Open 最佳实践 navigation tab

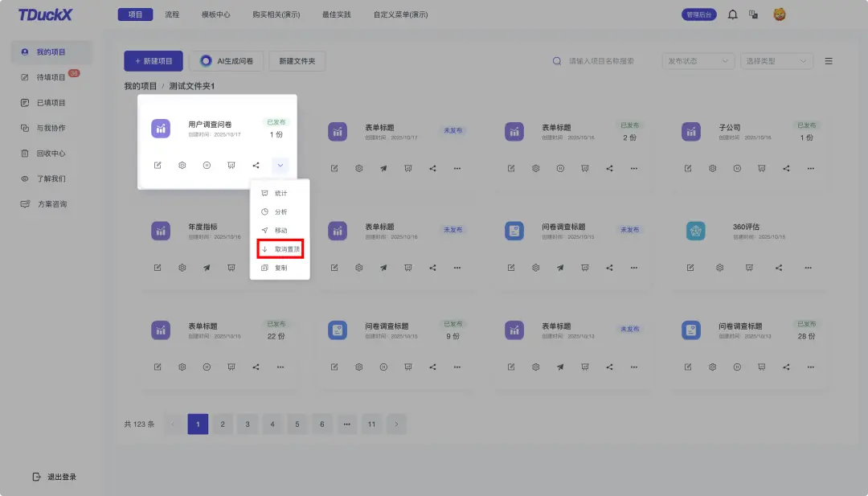tap(337, 14)
